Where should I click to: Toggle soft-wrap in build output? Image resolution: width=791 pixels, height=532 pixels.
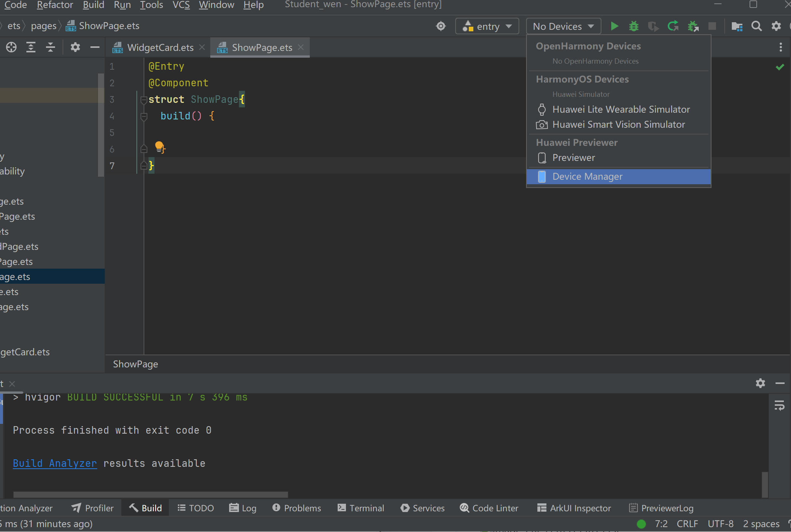(x=779, y=405)
